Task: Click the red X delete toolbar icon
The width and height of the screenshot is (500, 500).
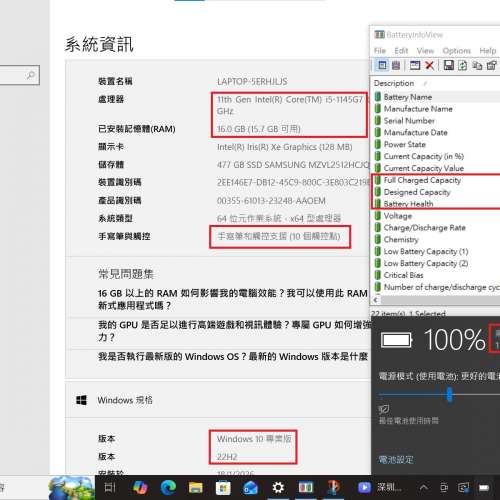Action: (x=430, y=65)
